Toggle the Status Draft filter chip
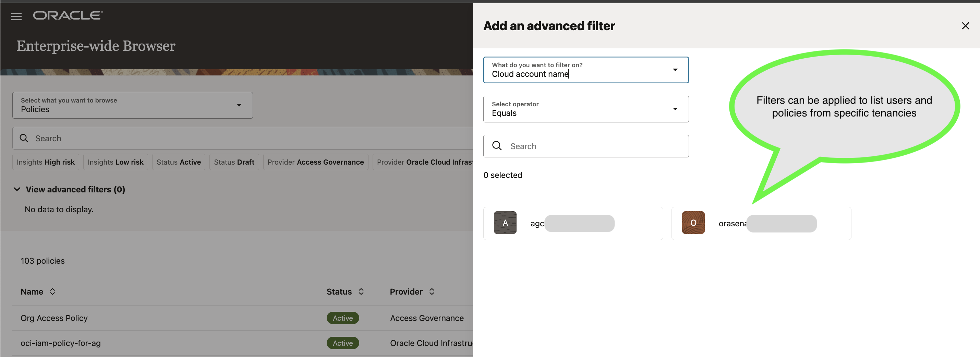This screenshot has height=357, width=980. click(x=234, y=162)
